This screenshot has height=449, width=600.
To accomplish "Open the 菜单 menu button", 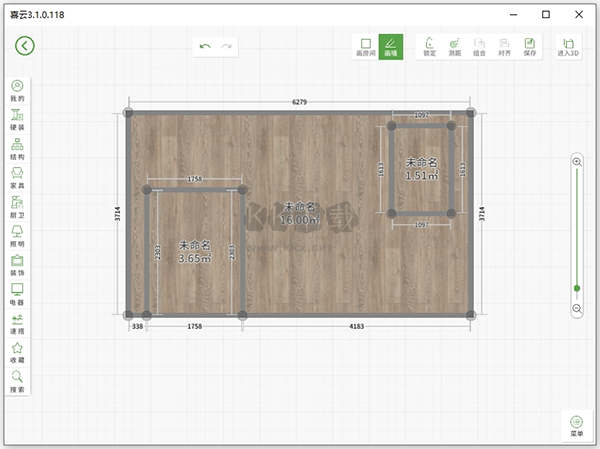I will coord(576,425).
